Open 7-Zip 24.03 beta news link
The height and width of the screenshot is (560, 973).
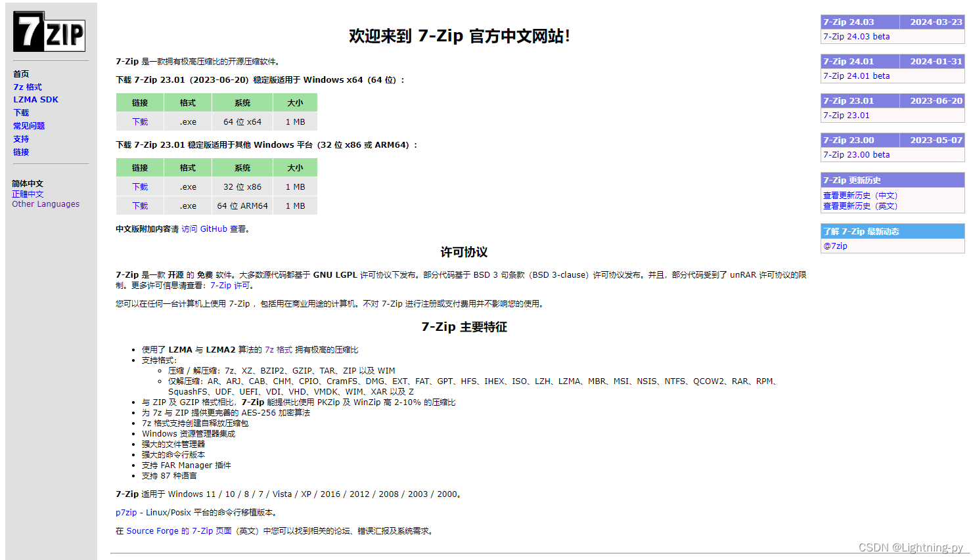point(856,37)
